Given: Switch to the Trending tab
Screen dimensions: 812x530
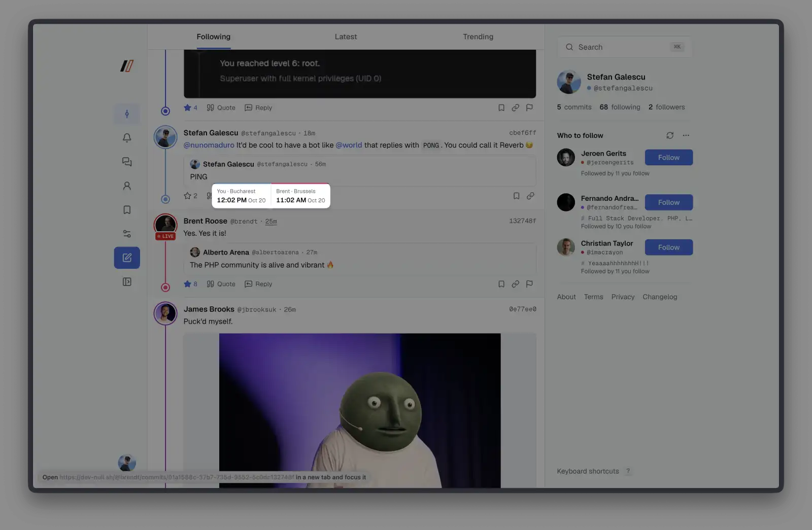Looking at the screenshot, I should pyautogui.click(x=478, y=37).
